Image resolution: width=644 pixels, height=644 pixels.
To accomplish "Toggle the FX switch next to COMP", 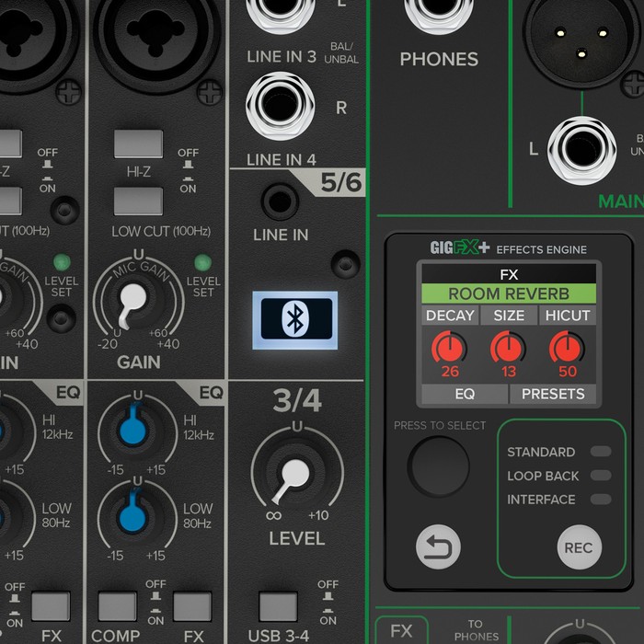I will coord(192,606).
